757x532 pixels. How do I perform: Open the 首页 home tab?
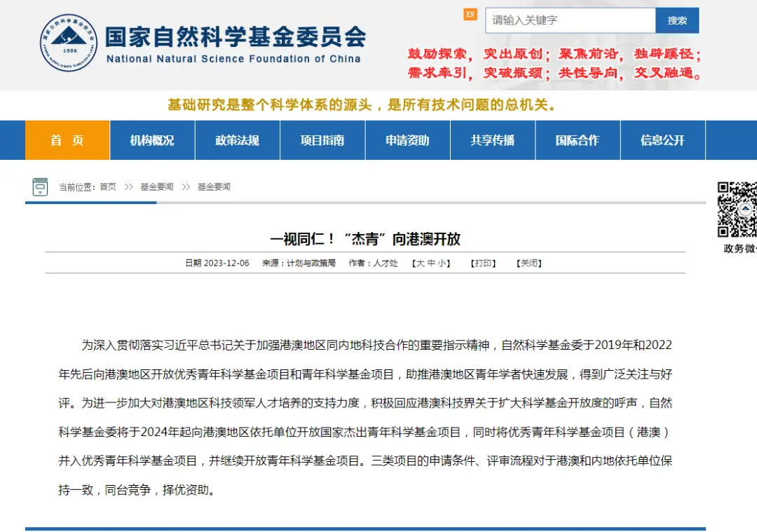point(67,140)
